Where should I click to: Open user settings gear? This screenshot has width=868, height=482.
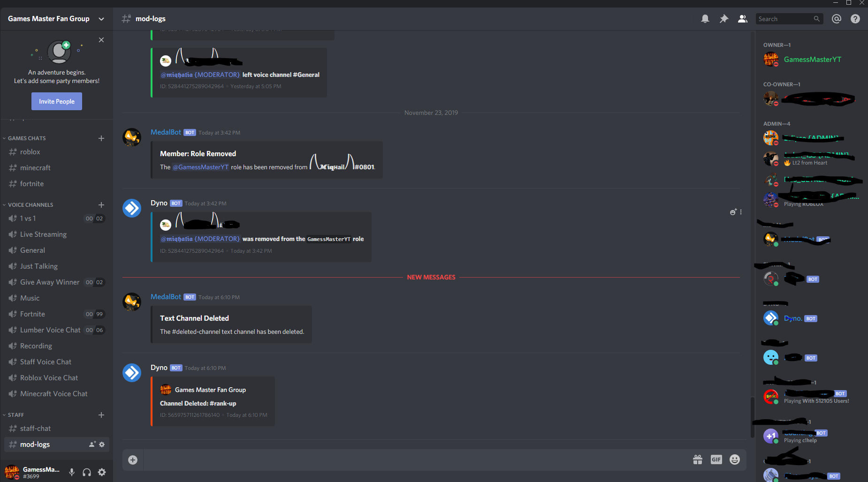click(x=102, y=472)
